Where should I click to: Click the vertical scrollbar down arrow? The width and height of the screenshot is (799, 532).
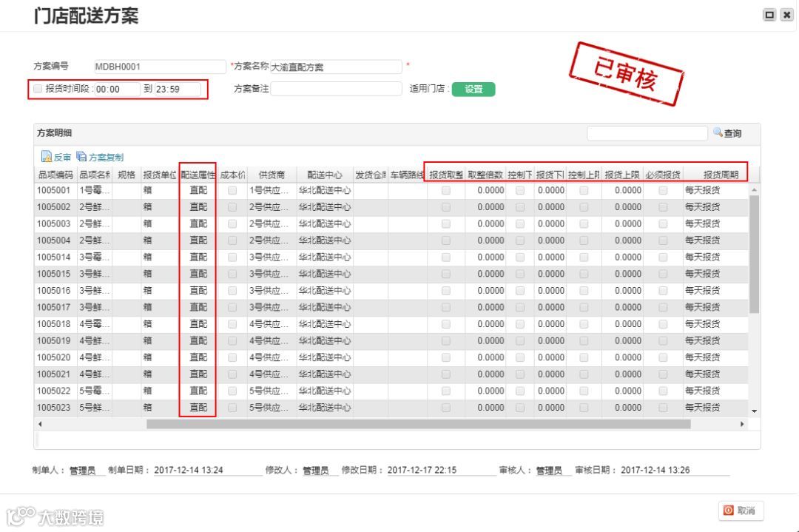pos(754,411)
